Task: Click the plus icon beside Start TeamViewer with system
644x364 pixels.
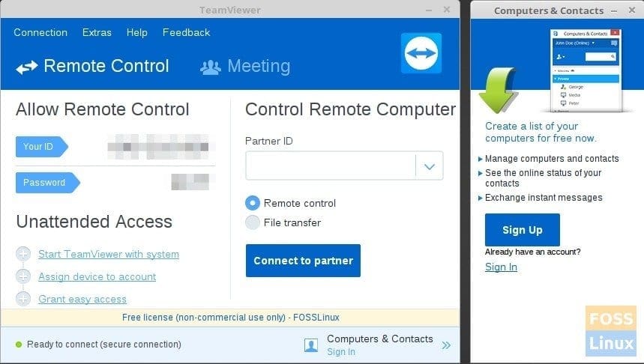Action: [23, 254]
